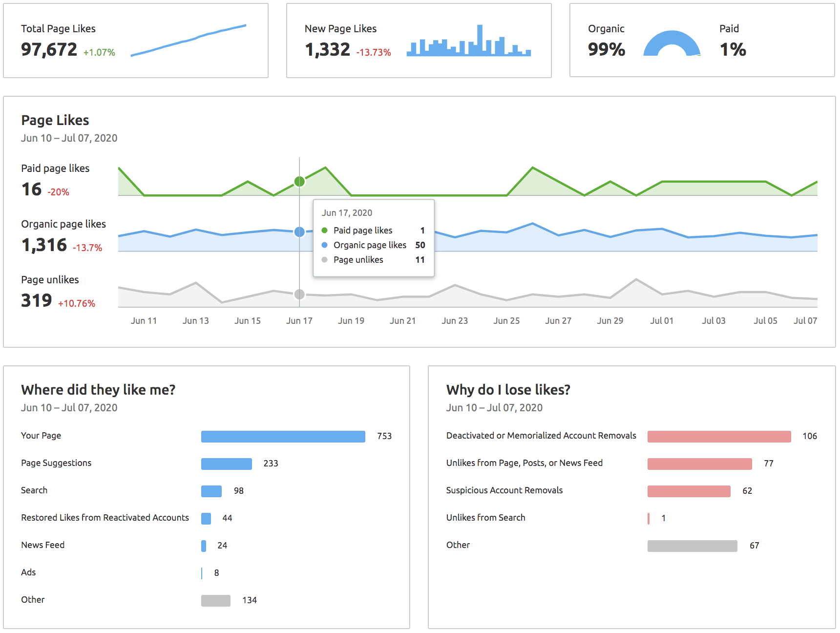
Task: Click the Jun 13 axis label
Action: [196, 321]
